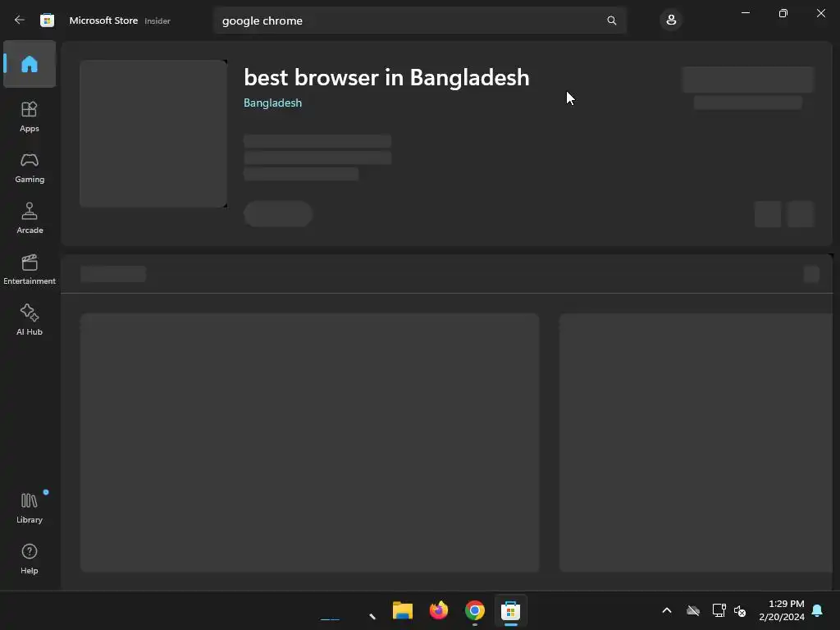The image size is (840, 630).
Task: Open the Gaming section in sidebar
Action: click(x=30, y=167)
